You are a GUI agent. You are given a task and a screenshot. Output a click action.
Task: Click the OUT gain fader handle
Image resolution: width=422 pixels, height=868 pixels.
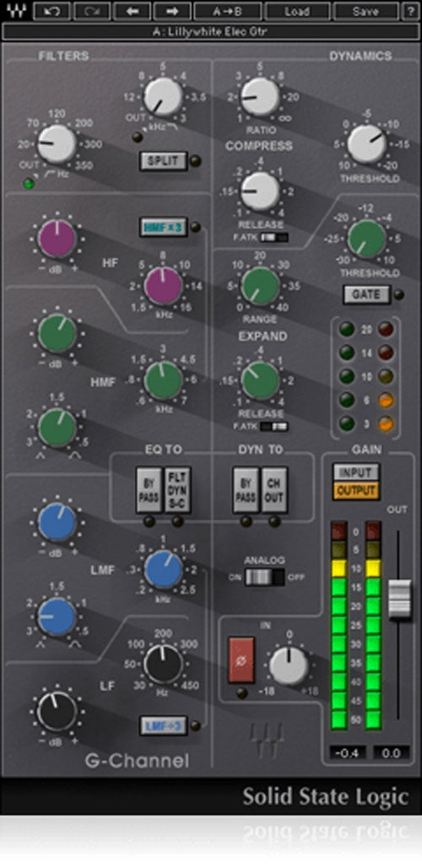point(399,599)
